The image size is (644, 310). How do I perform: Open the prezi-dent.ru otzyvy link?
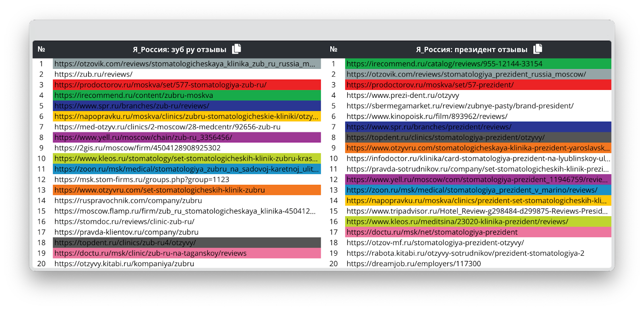(402, 95)
